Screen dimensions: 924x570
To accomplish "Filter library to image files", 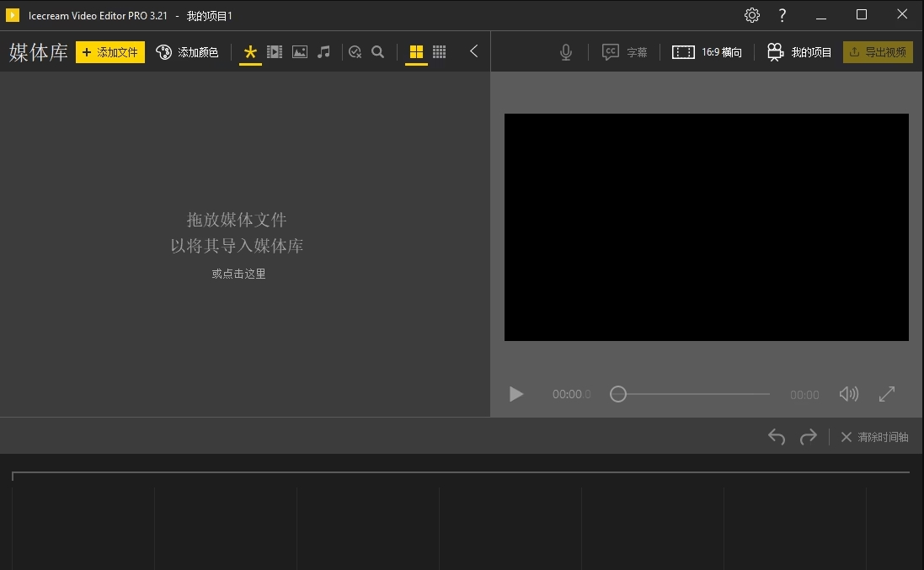I will (299, 52).
